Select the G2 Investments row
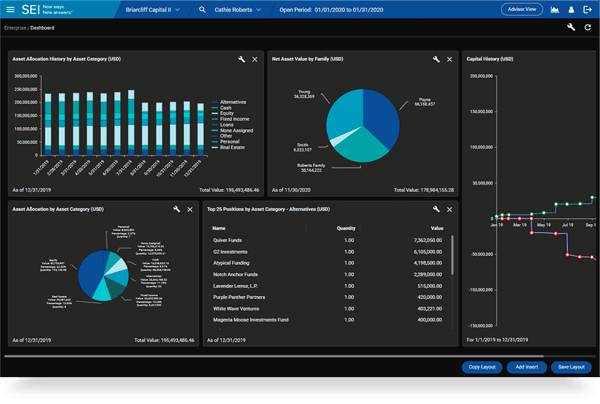Viewport: 600px width, 404px height. click(x=328, y=252)
